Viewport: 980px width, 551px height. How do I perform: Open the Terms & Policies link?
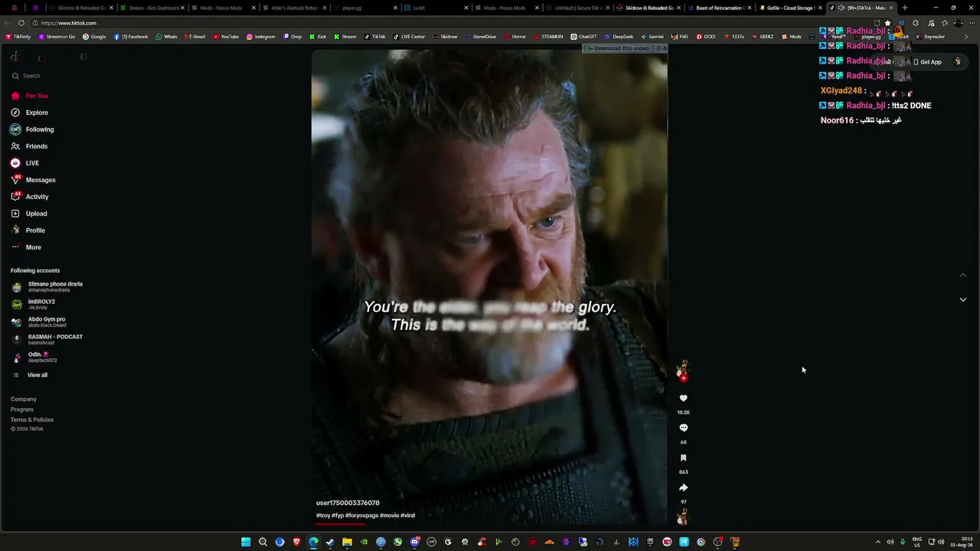click(x=32, y=420)
